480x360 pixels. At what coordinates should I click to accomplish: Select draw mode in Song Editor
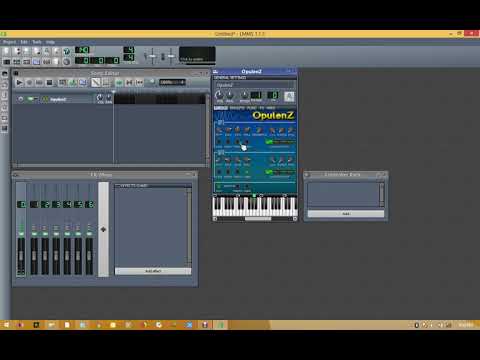pyautogui.click(x=96, y=82)
